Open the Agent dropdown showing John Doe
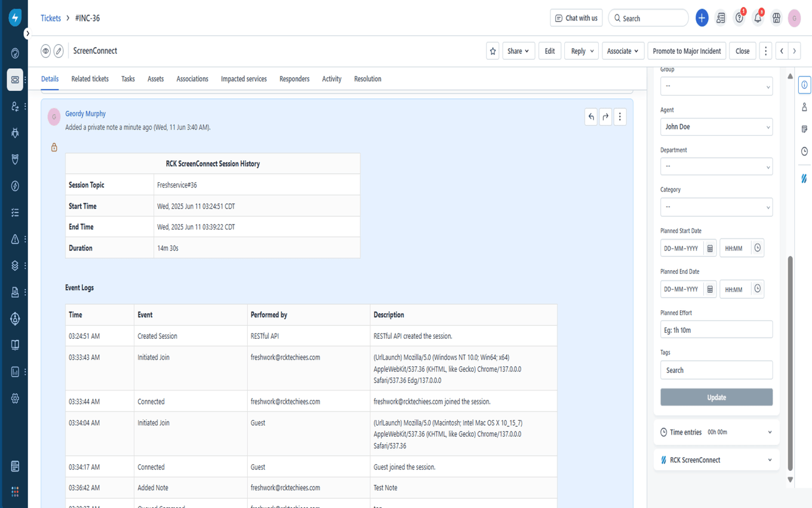This screenshot has height=508, width=812. tap(716, 127)
